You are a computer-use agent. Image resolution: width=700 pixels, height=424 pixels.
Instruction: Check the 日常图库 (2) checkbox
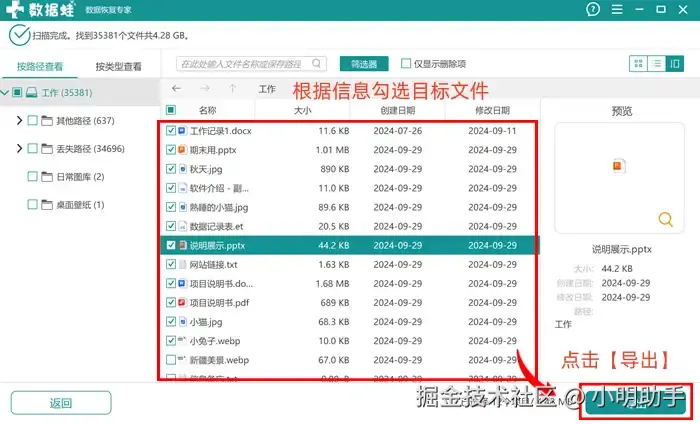coord(32,177)
